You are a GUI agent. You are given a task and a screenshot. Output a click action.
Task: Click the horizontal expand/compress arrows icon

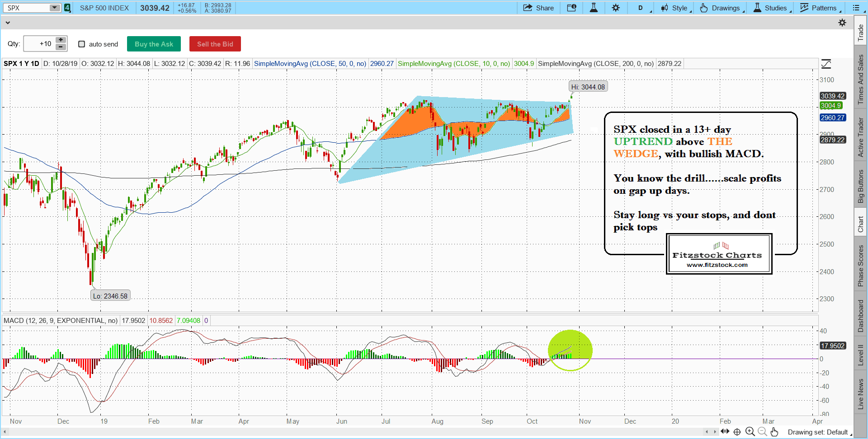pyautogui.click(x=725, y=432)
